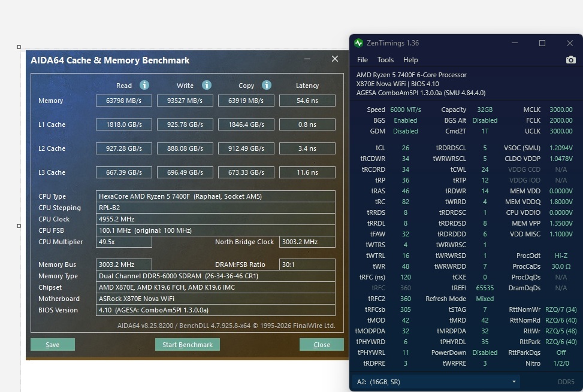Click the Copy info icon in AIDA64
The width and height of the screenshot is (583, 392).
(267, 85)
